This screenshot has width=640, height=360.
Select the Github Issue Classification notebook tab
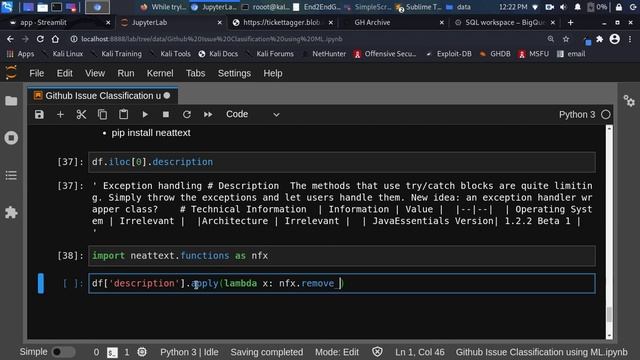tap(103, 96)
